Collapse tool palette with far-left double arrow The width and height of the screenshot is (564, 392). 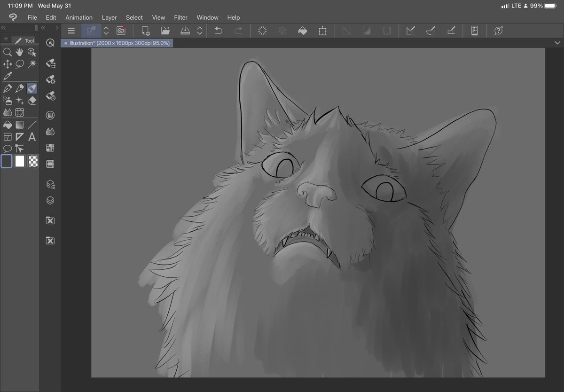point(4,28)
